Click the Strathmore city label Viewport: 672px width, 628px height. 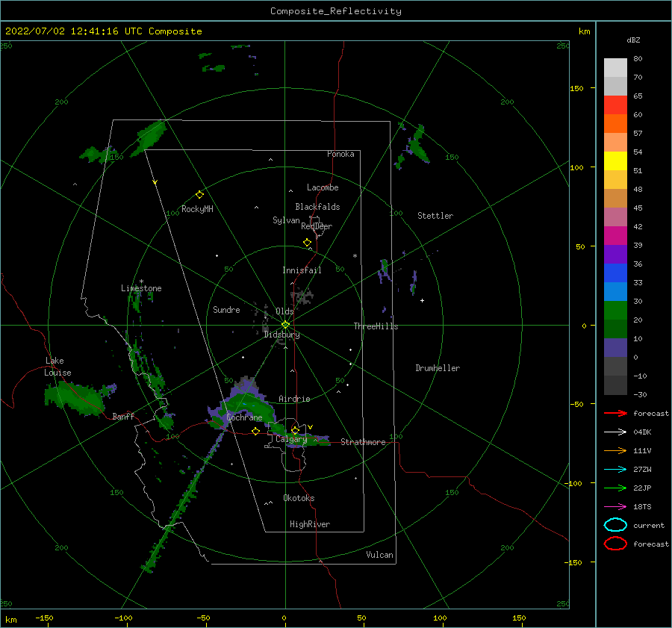(363, 442)
